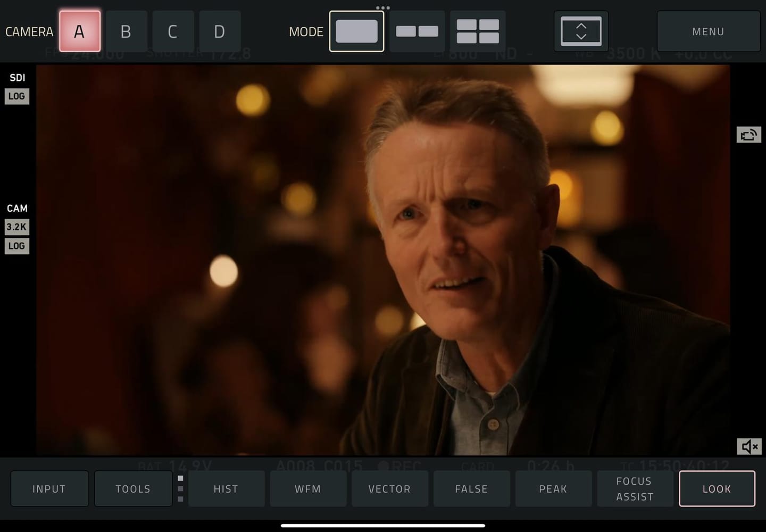The image size is (766, 532).
Task: Tap the camera video preview
Action: (383, 260)
